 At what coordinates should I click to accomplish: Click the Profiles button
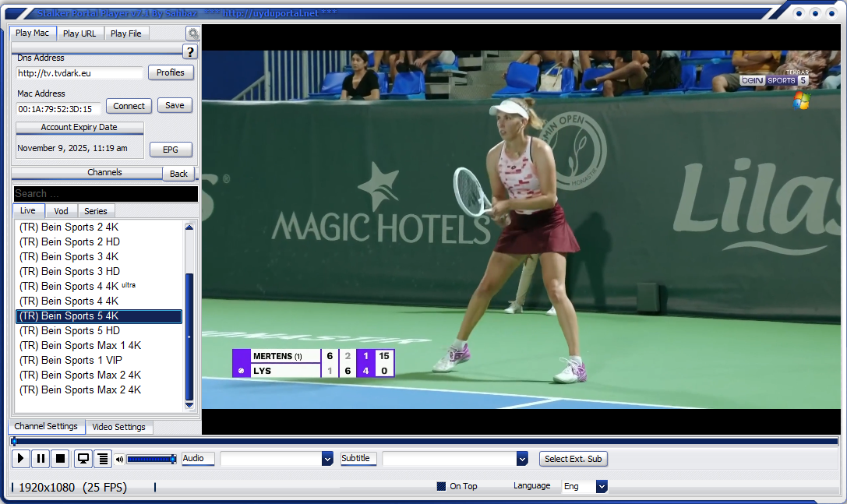tap(171, 72)
